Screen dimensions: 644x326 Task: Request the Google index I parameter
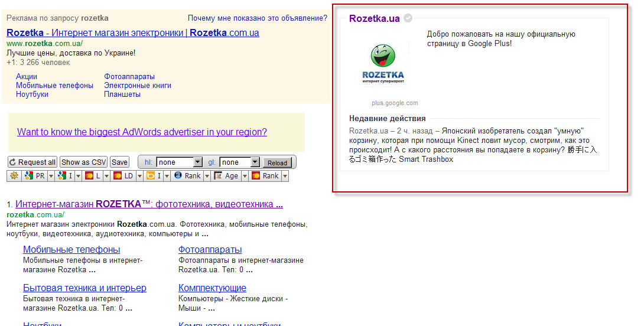[66, 176]
